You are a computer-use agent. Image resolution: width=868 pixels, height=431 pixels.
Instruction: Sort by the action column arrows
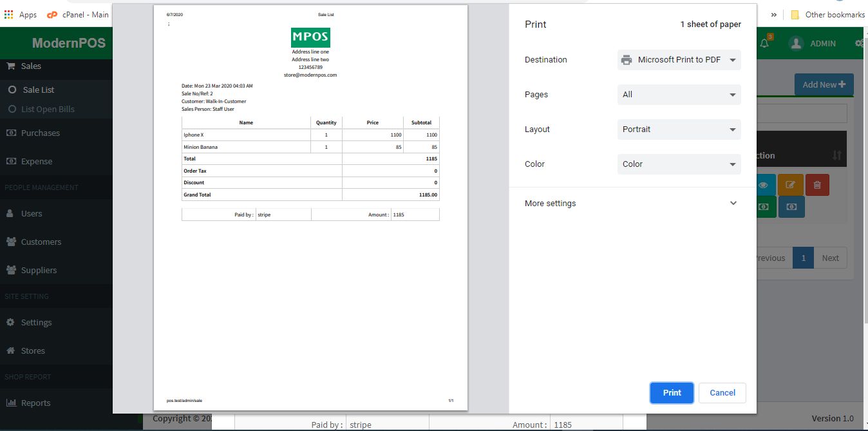[836, 155]
